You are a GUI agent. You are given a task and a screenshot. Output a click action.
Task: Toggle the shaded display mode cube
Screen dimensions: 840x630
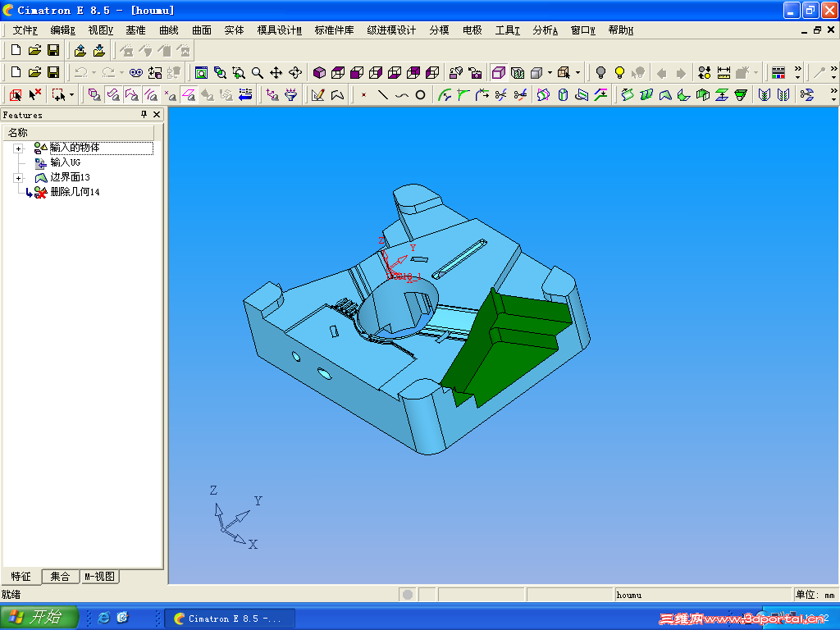499,72
